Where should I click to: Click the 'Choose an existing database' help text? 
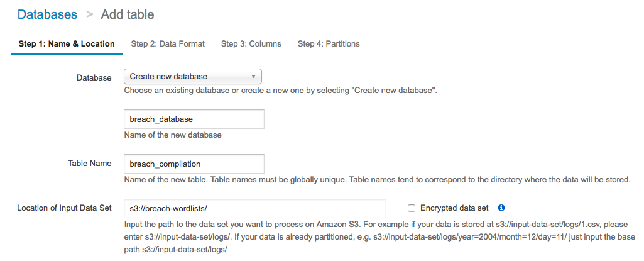(x=280, y=90)
